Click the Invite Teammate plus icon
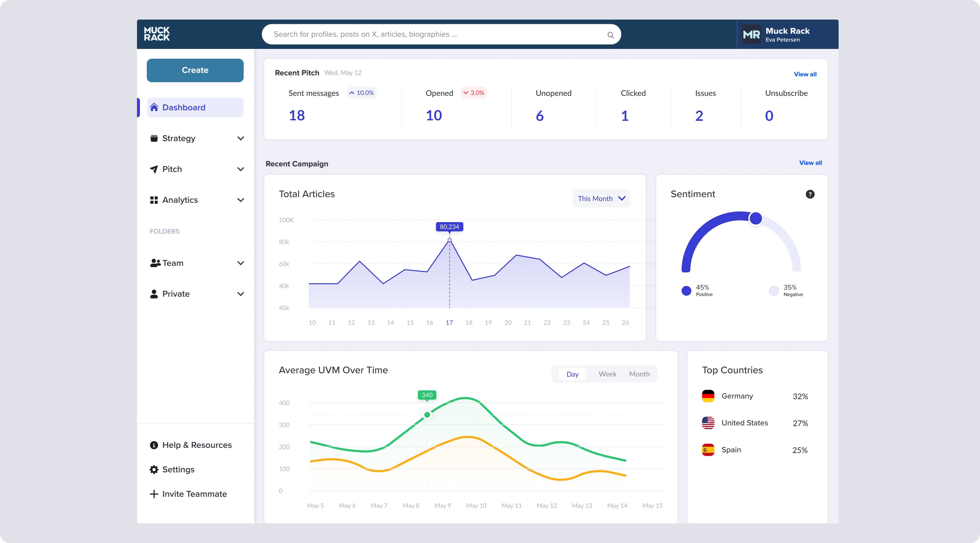The image size is (980, 543). click(x=154, y=494)
